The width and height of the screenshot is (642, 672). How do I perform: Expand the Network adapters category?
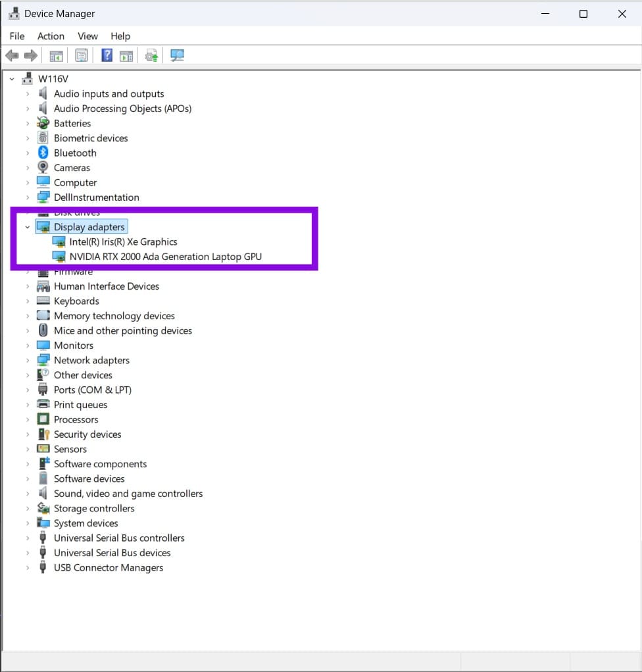[x=28, y=361]
